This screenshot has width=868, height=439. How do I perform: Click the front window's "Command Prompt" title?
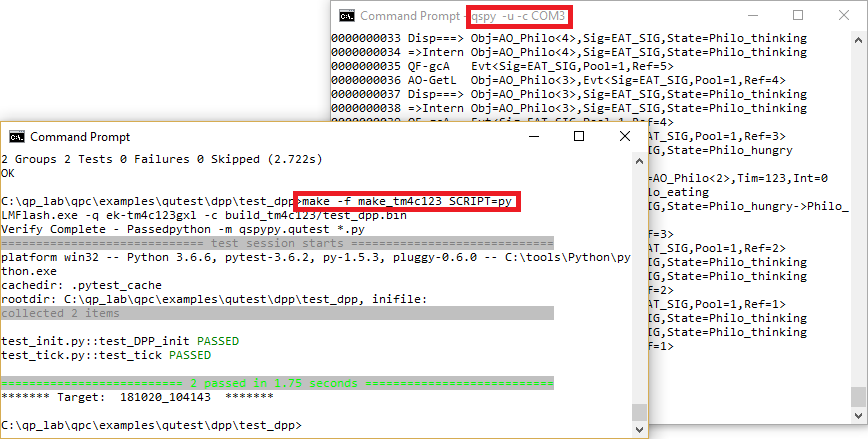tap(80, 137)
